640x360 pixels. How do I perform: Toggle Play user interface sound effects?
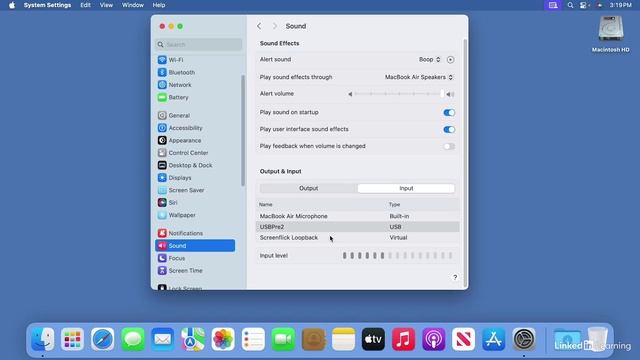pyautogui.click(x=449, y=129)
